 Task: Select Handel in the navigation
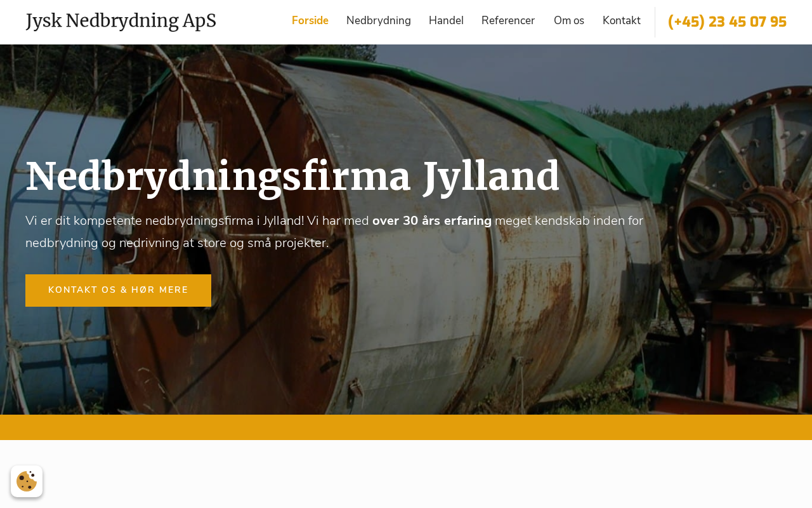446,21
